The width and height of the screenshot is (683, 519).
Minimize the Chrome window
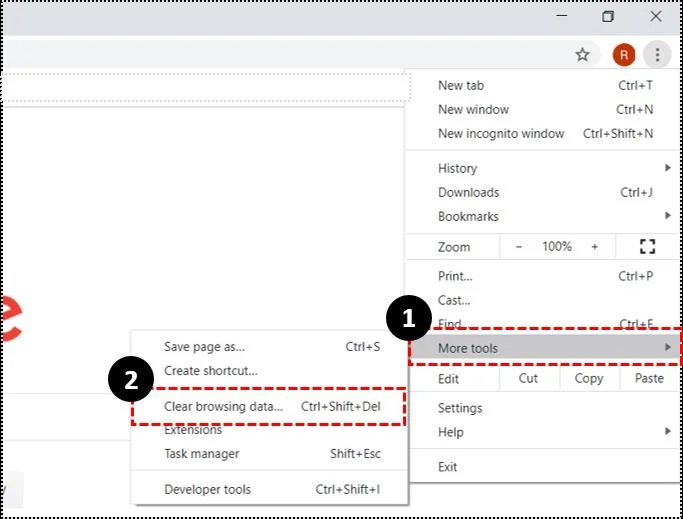click(562, 16)
